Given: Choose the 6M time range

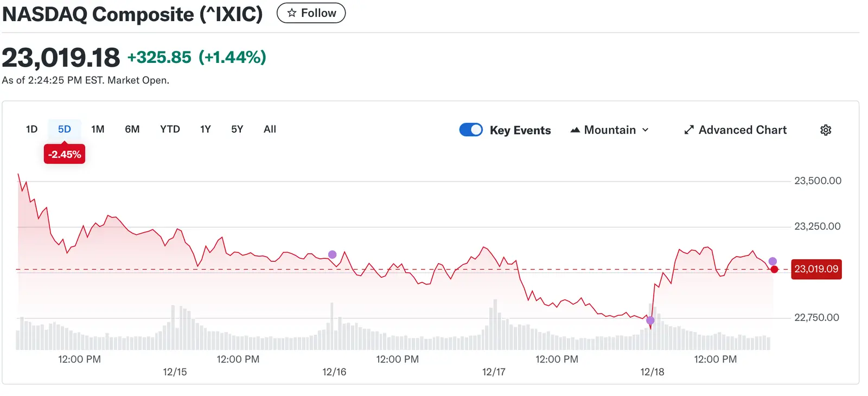Looking at the screenshot, I should click(x=132, y=129).
